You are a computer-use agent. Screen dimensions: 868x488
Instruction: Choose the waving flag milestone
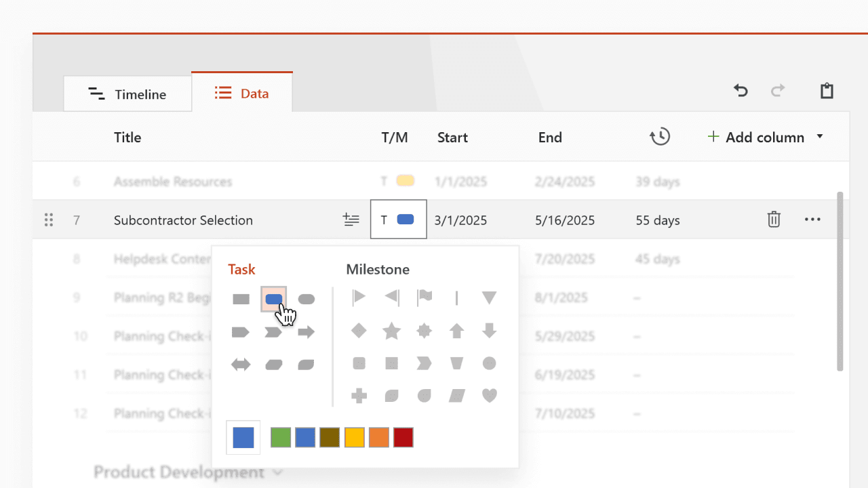tap(425, 297)
